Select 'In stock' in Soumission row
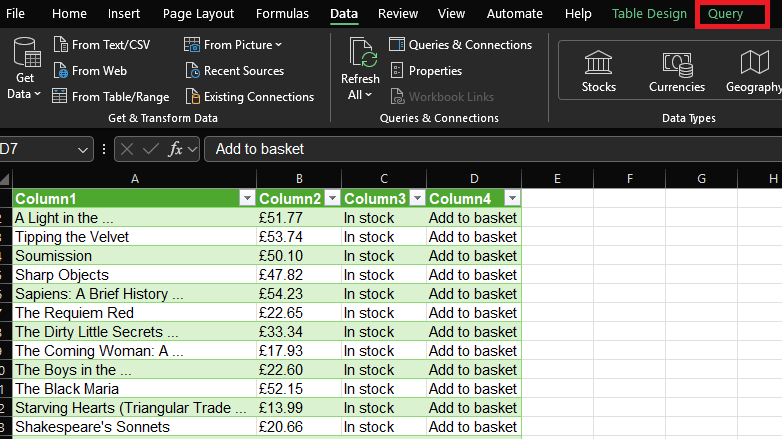Screen dimensions: 782x439 click(384, 256)
